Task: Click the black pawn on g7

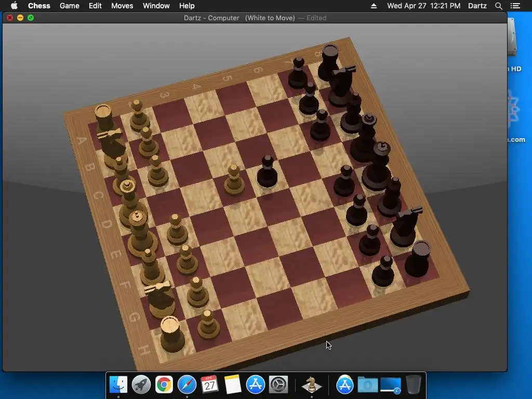Action: (370, 240)
